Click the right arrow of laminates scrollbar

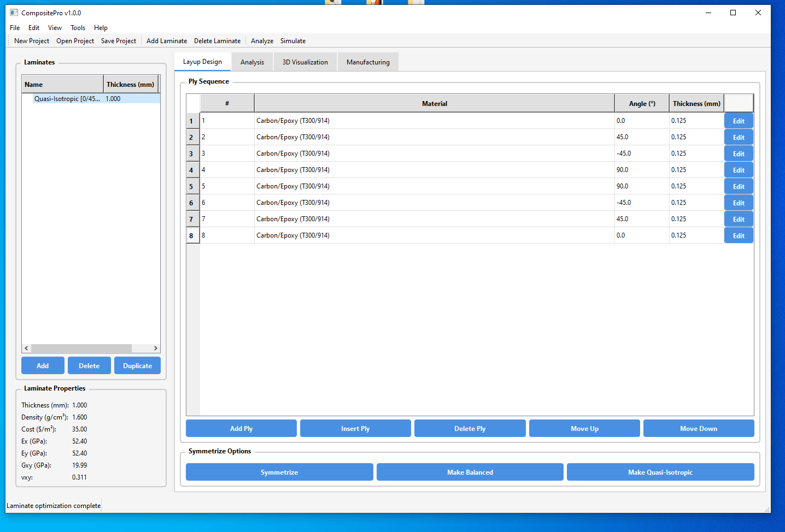tap(155, 348)
